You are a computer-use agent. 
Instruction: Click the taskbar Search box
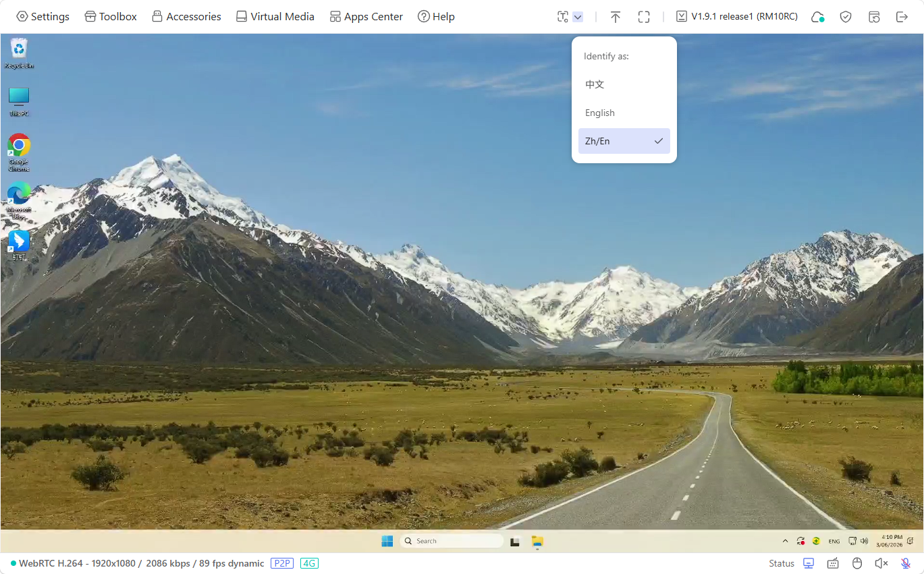click(x=452, y=541)
